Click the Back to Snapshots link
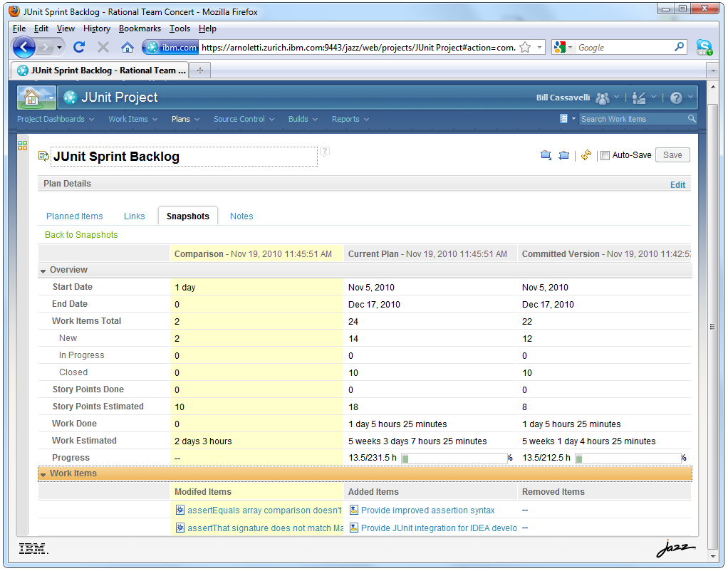 point(81,235)
